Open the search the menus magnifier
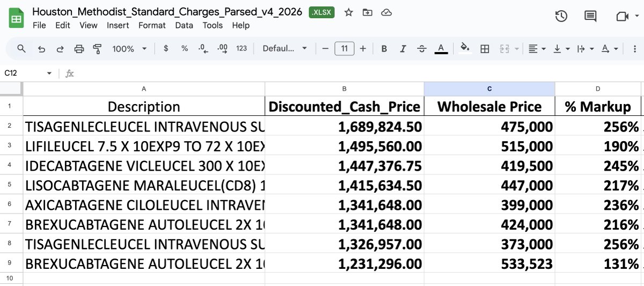The image size is (644, 286). coord(21,48)
